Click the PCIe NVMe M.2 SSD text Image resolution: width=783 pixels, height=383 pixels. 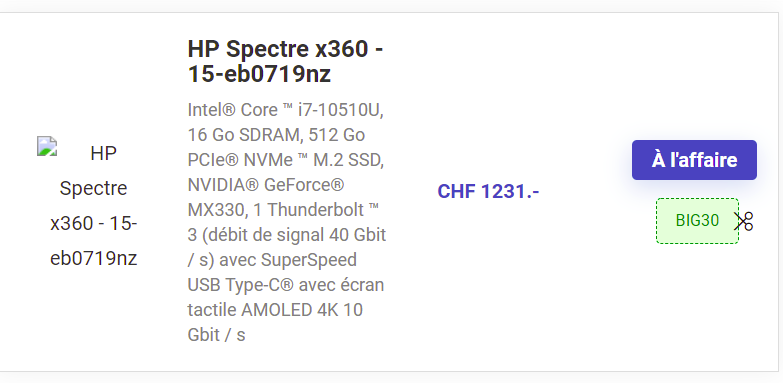click(286, 160)
